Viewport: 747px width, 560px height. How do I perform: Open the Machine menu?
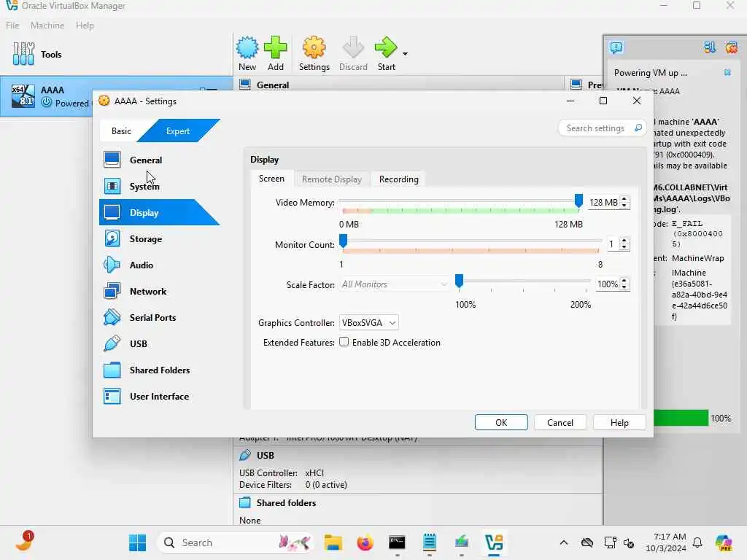47,26
